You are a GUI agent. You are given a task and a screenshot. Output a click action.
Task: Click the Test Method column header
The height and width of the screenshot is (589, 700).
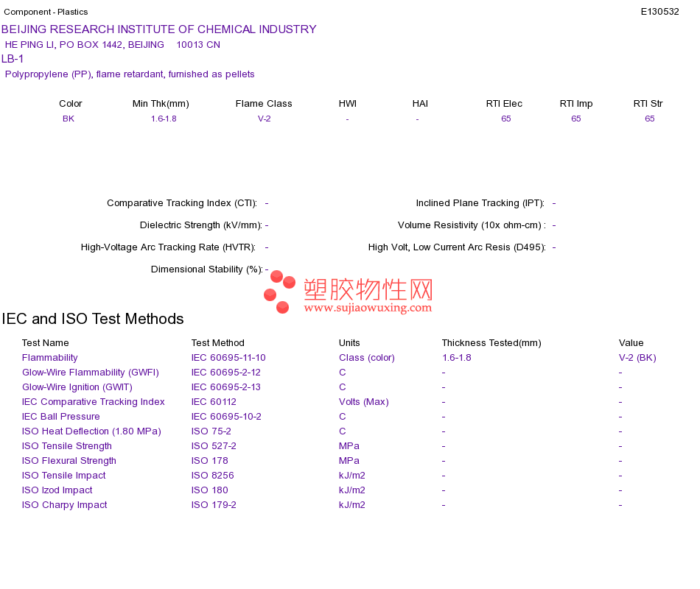(218, 343)
